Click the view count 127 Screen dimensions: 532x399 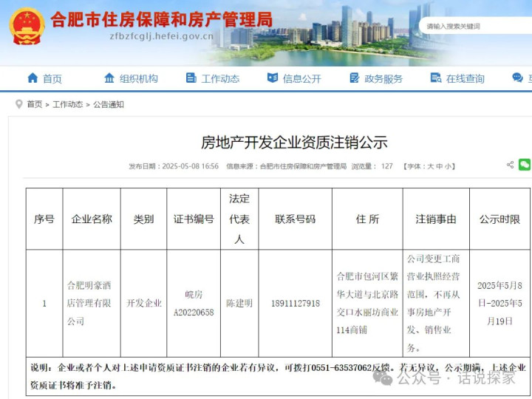386,166
